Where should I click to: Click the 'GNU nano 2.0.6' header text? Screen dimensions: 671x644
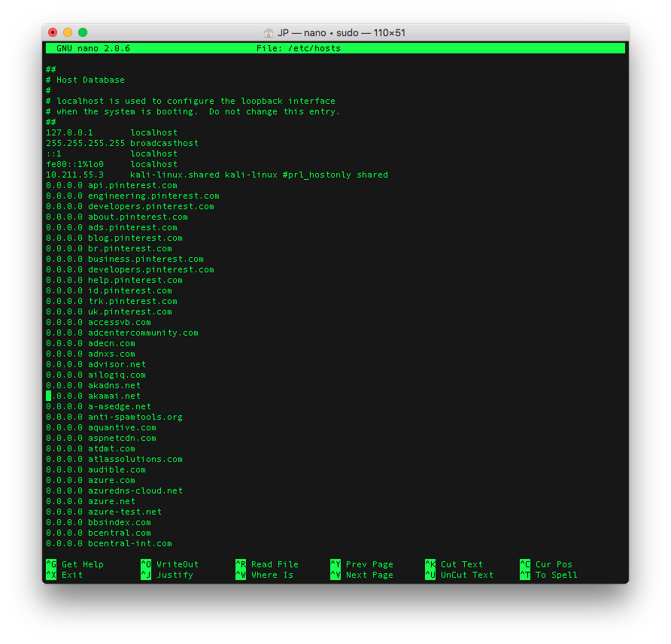(93, 48)
